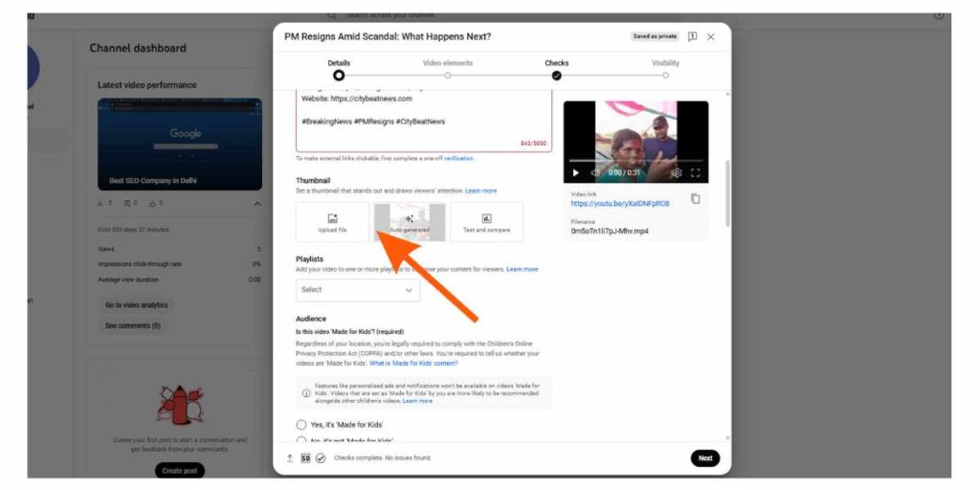Viewport: 980px width, 490px height.
Task: Click the checks complete tick icon in footer
Action: click(x=321, y=458)
